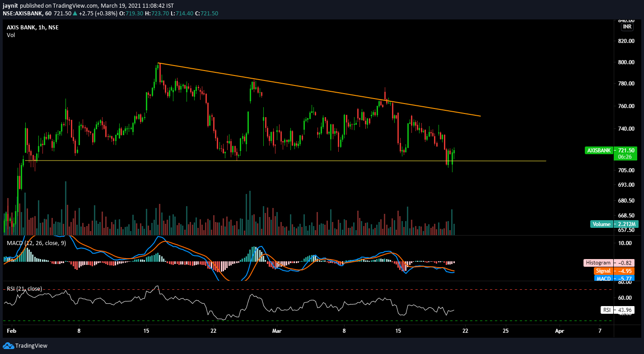Click the RSI 43.96 value label
This screenshot has height=354, width=644.
(617, 310)
